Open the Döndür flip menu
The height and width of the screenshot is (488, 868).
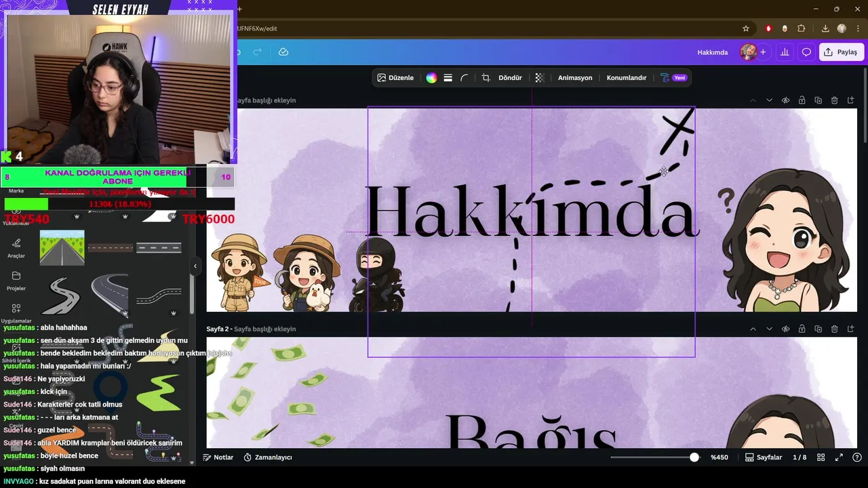coord(510,78)
